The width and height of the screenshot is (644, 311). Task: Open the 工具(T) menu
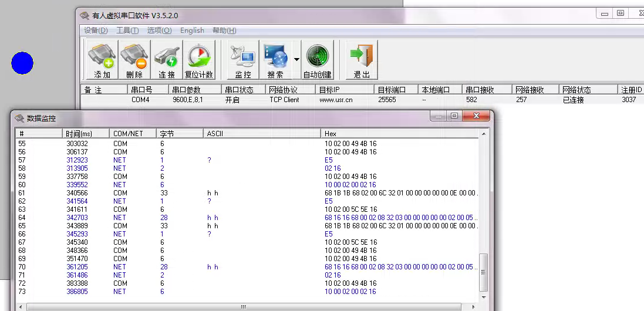[128, 31]
